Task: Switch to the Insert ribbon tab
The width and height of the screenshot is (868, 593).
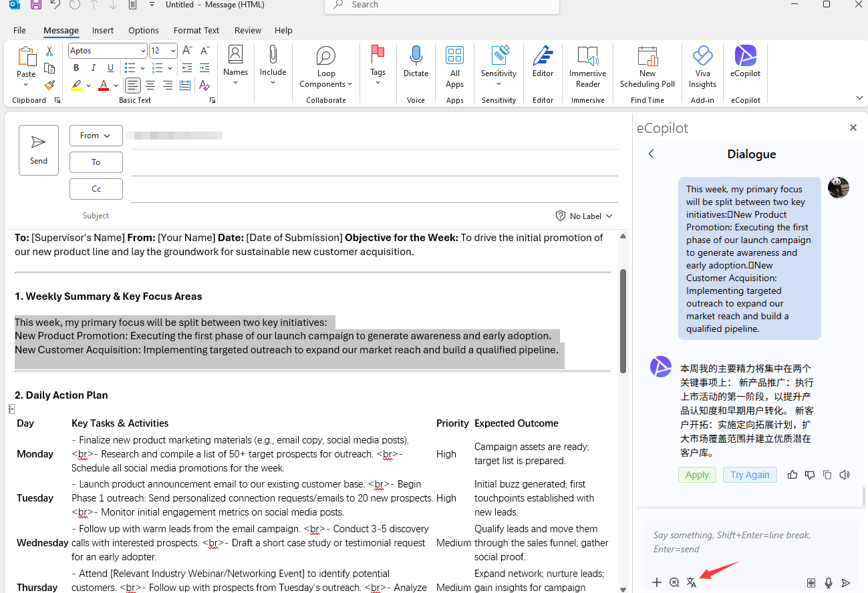Action: coord(103,30)
